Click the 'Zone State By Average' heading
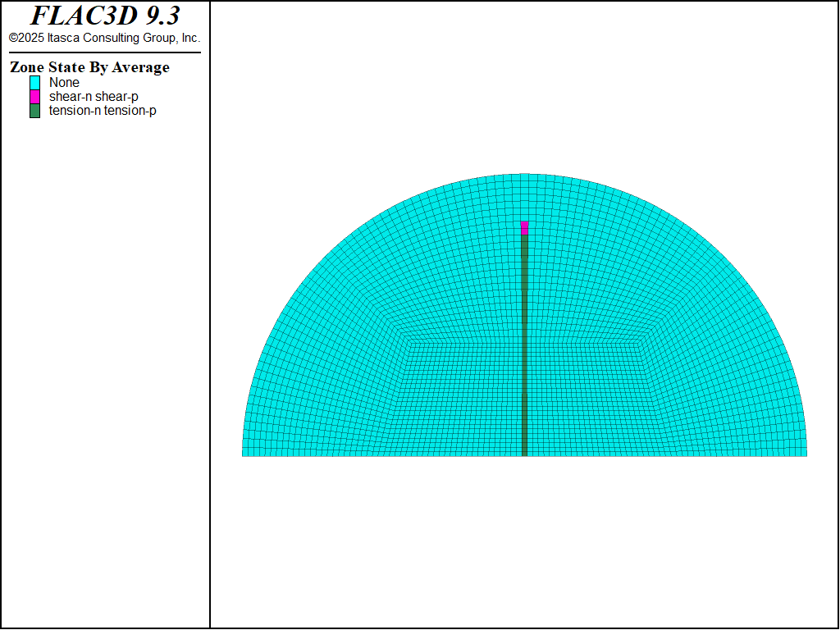 [x=89, y=67]
